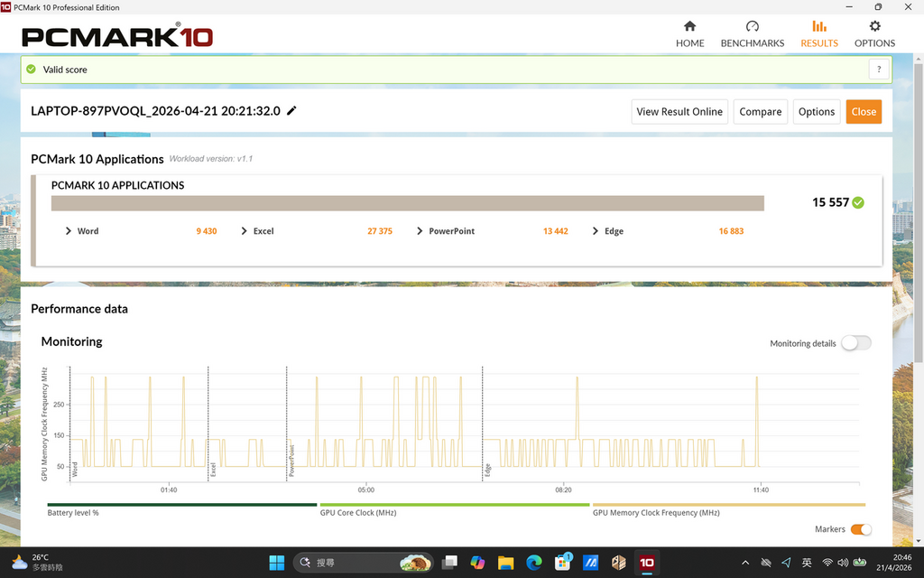Click the PCMark 10 taskbar icon
The image size is (924, 578).
tap(646, 563)
